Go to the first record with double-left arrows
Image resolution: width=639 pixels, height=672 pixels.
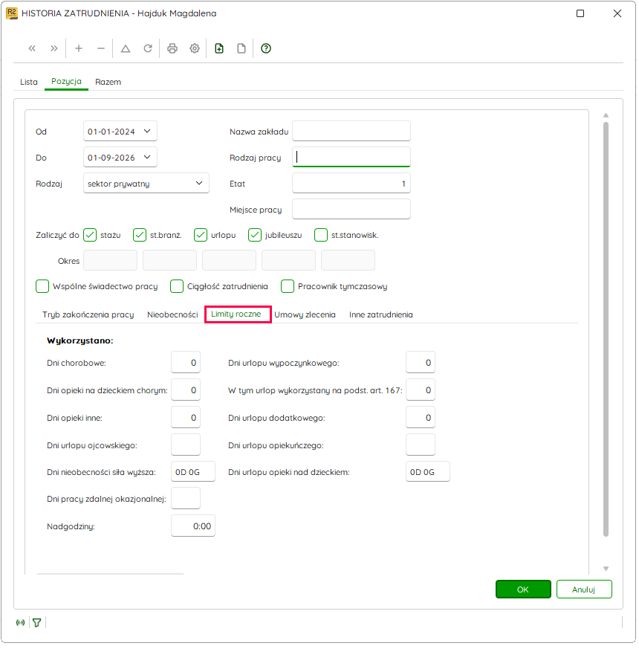(32, 48)
